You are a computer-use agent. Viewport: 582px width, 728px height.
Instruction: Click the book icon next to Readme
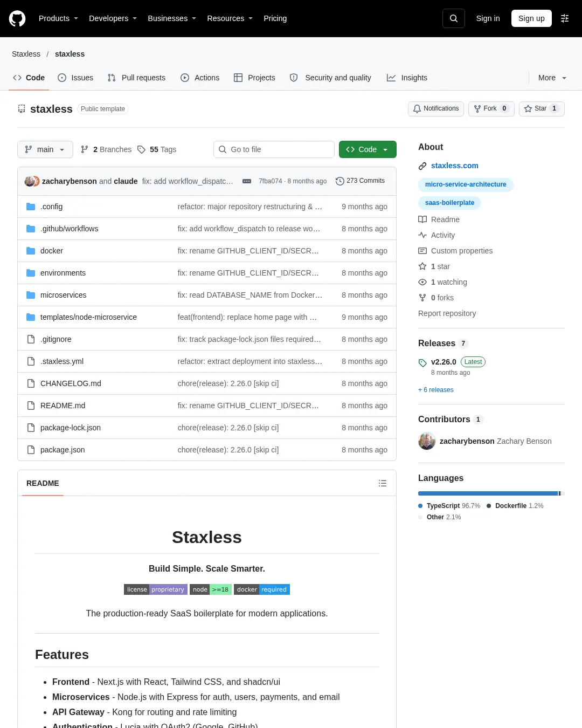(x=422, y=219)
